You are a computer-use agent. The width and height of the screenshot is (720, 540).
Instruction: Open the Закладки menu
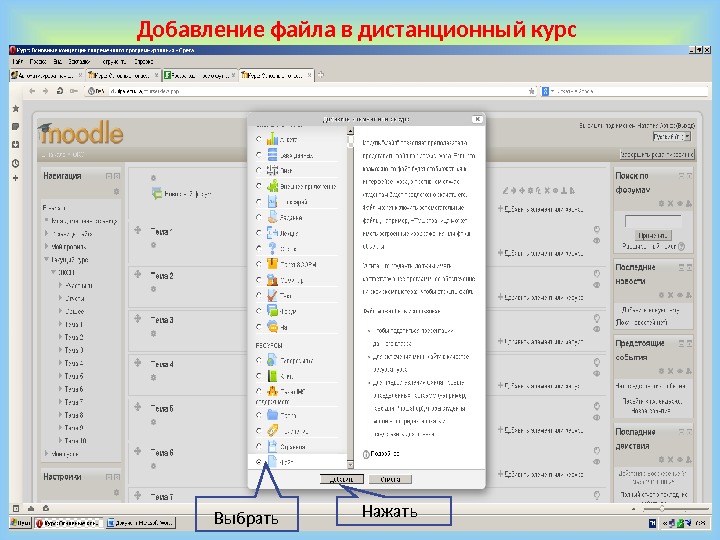[79, 61]
